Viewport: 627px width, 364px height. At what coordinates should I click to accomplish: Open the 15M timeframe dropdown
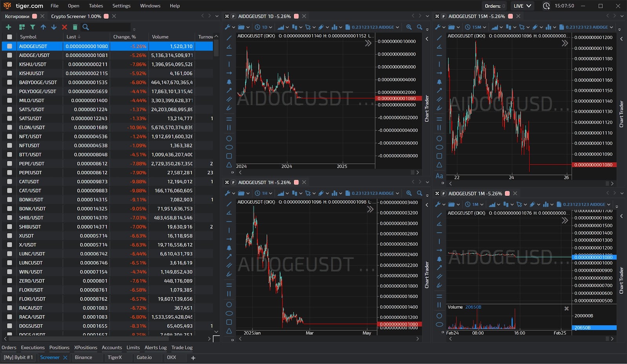pyautogui.click(x=475, y=27)
